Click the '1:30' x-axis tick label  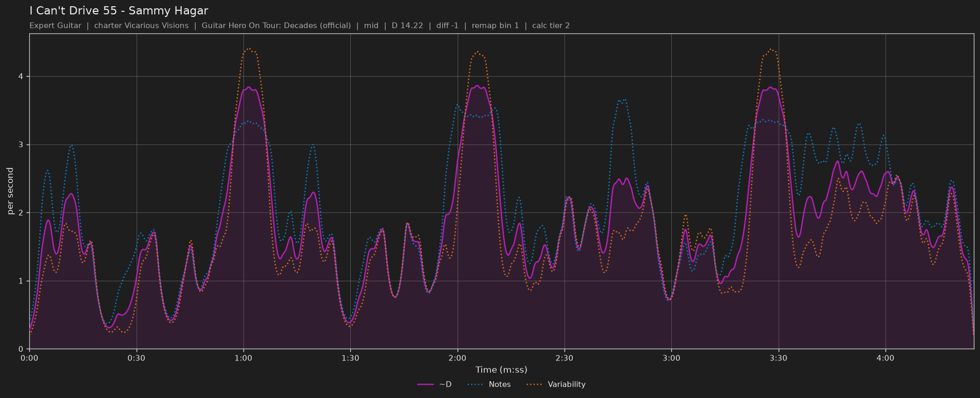(x=350, y=358)
